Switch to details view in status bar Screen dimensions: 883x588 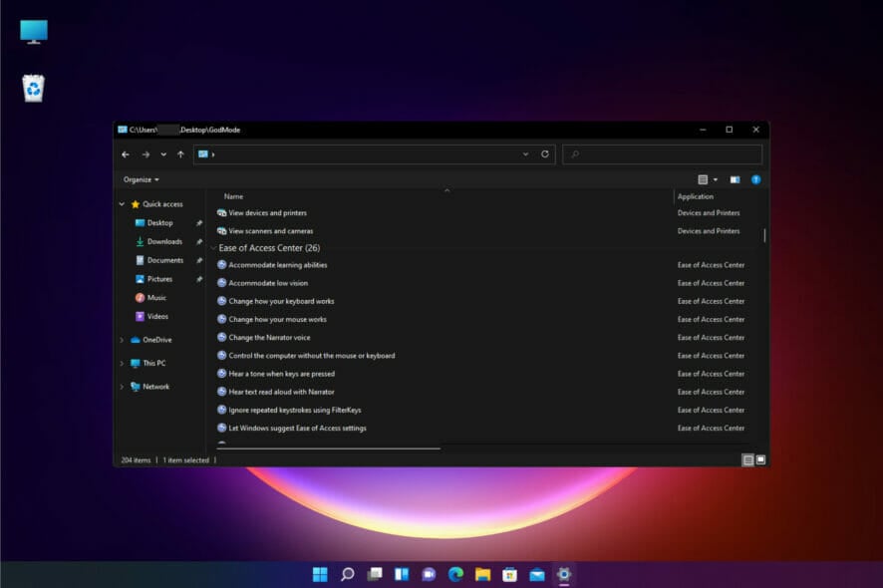pos(747,460)
